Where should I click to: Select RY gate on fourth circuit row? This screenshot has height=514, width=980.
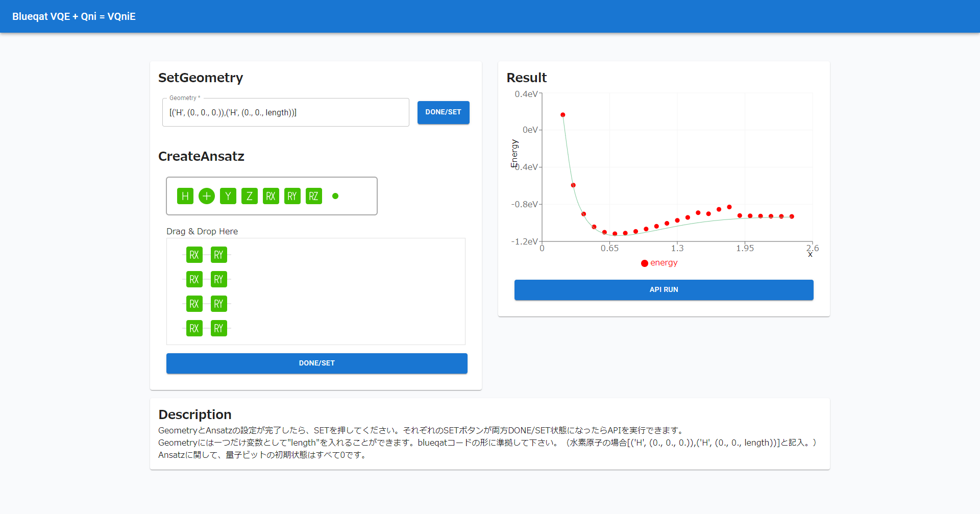(219, 328)
